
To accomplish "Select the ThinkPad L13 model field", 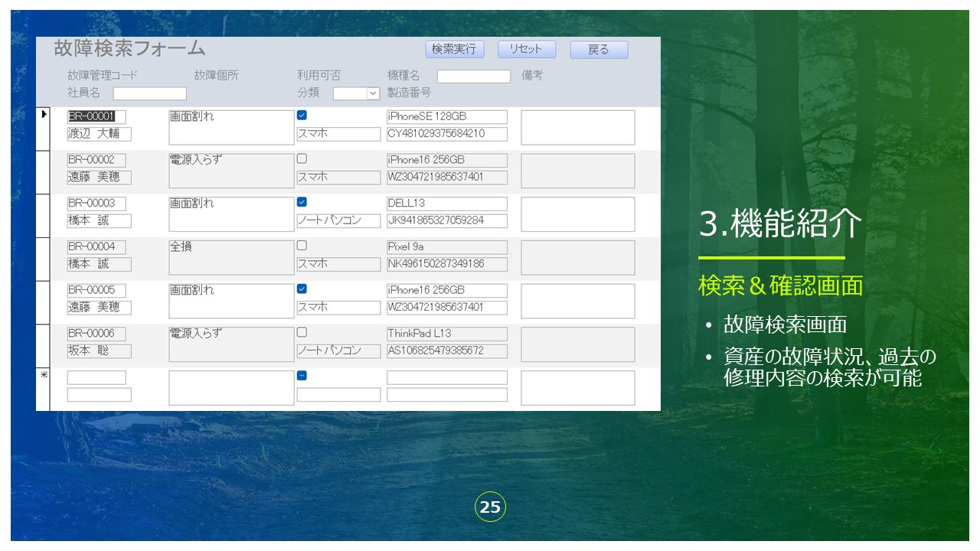I will (446, 334).
